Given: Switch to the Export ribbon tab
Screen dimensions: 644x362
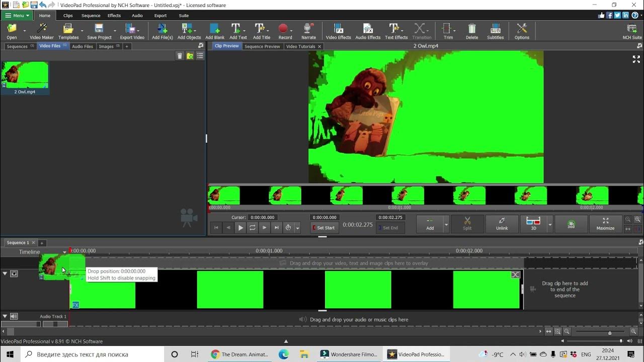Looking at the screenshot, I should [160, 16].
